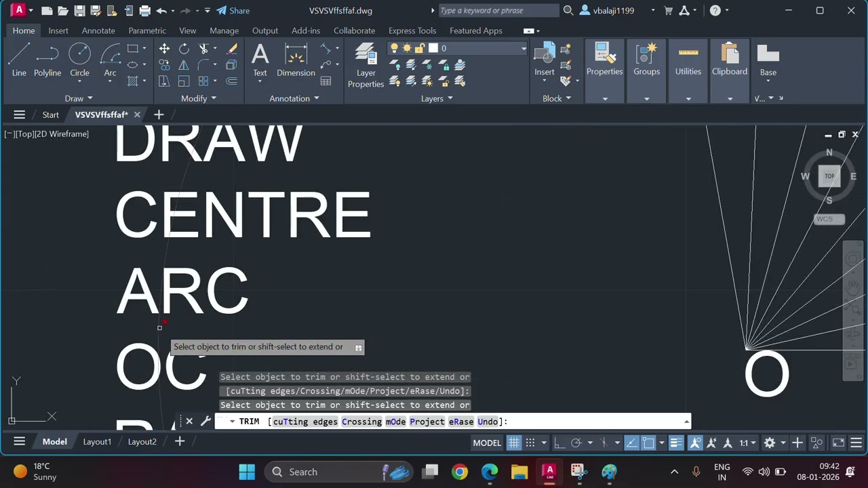This screenshot has height=488, width=868.
Task: Click the Rotate tool icon
Action: click(x=184, y=49)
